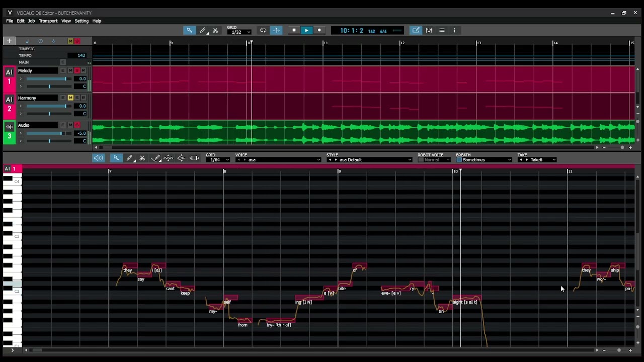This screenshot has height=362, width=644.
Task: Expand Melody track volume row arrow
Action: click(21, 79)
